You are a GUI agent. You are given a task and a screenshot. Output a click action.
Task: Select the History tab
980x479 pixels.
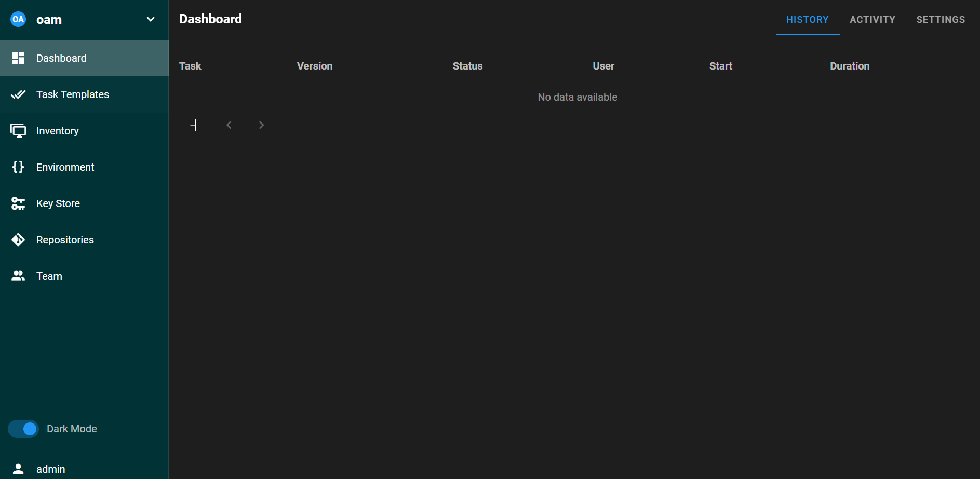[x=807, y=20]
